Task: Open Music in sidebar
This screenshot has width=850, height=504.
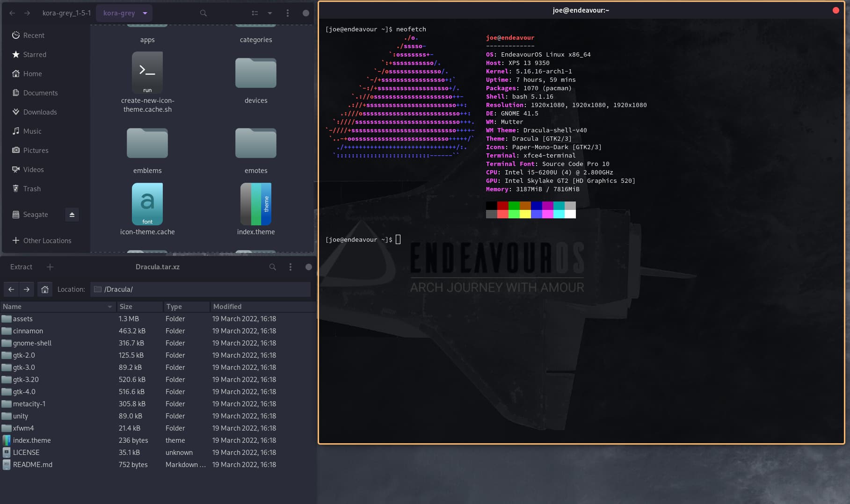Action: 46,131
